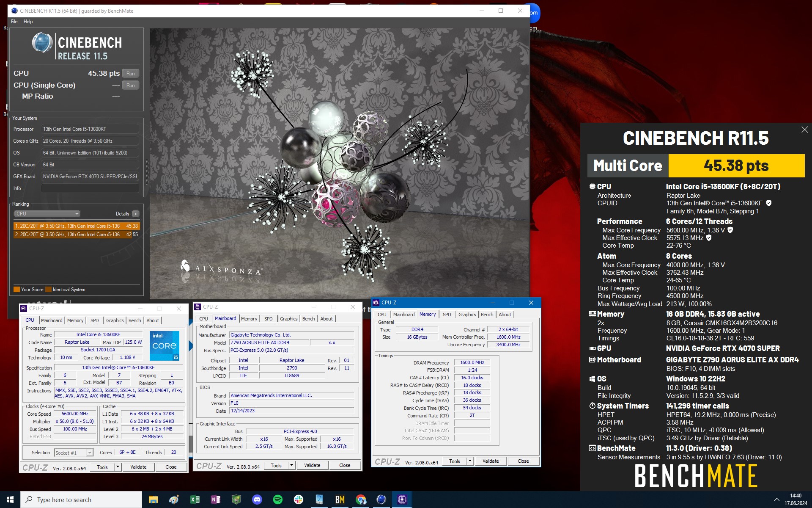Open Graphics tab in CPU-Z CPU window
Screen dimensions: 812x508
click(115, 320)
